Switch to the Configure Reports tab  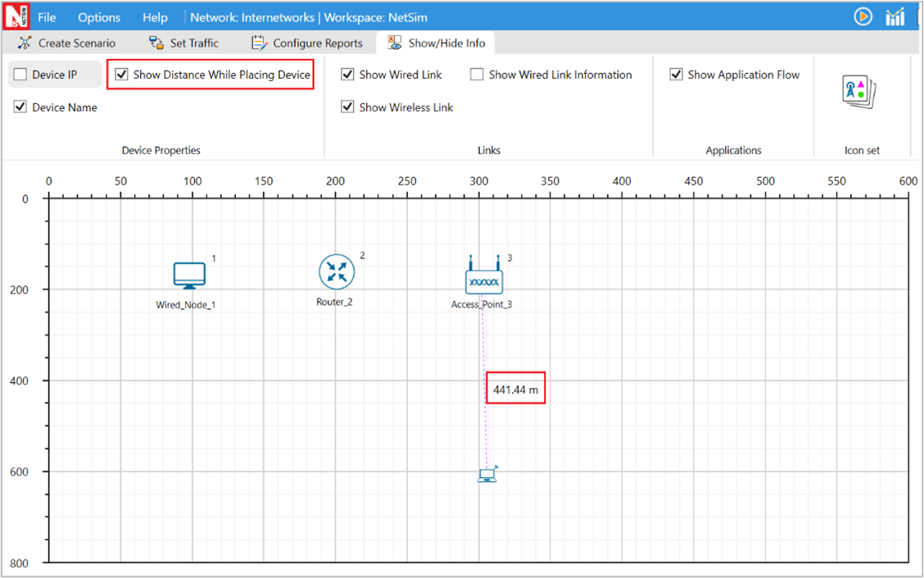tap(307, 43)
